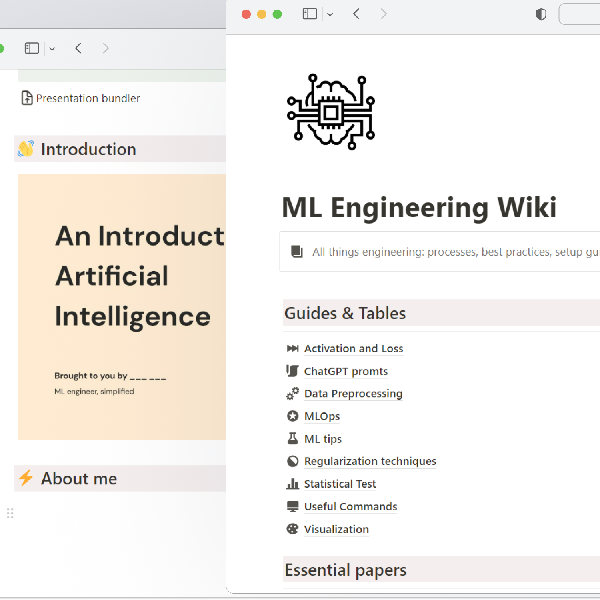Click the bar chart icon beside Statistical Test

point(292,484)
